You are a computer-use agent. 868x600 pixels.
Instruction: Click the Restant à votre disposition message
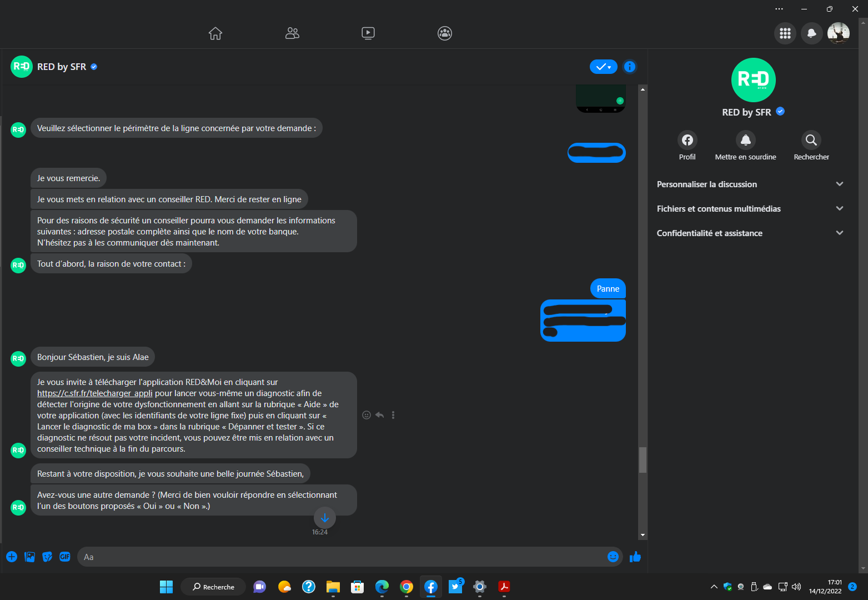click(170, 474)
